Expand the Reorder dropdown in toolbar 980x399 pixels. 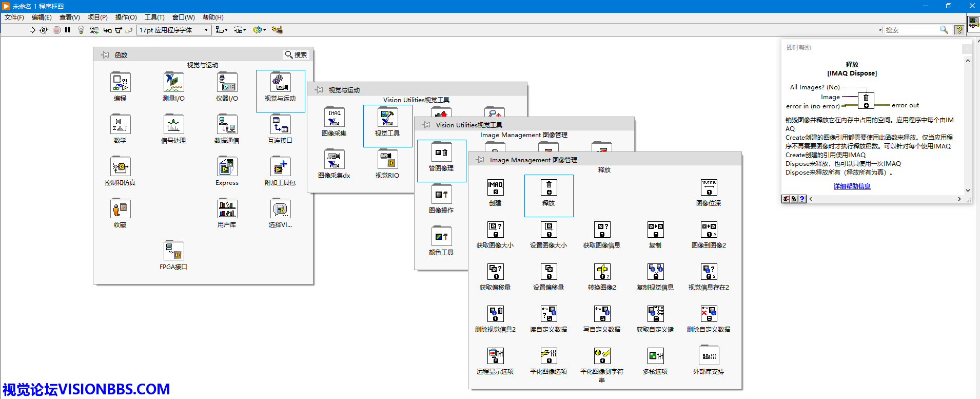click(x=260, y=30)
